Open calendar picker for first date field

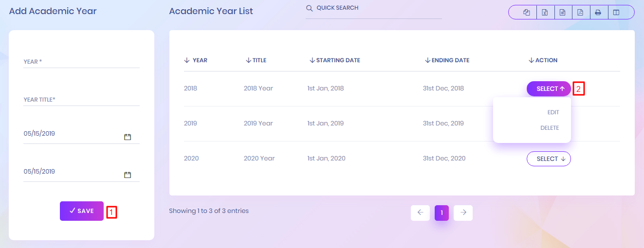pos(128,137)
